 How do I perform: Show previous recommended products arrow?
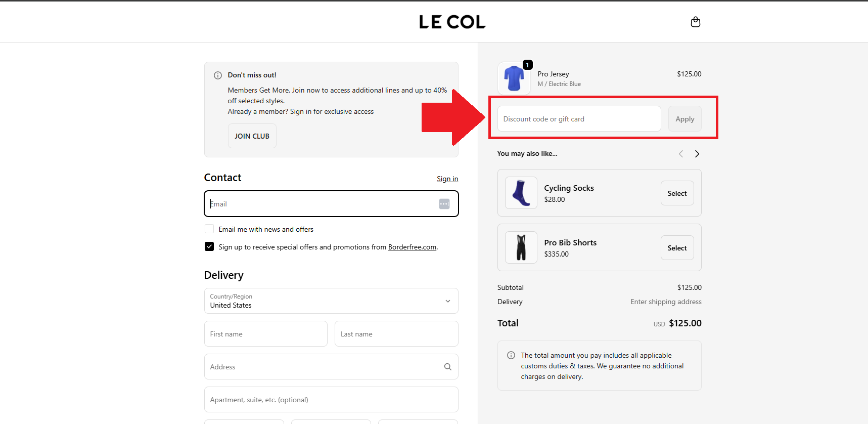681,154
